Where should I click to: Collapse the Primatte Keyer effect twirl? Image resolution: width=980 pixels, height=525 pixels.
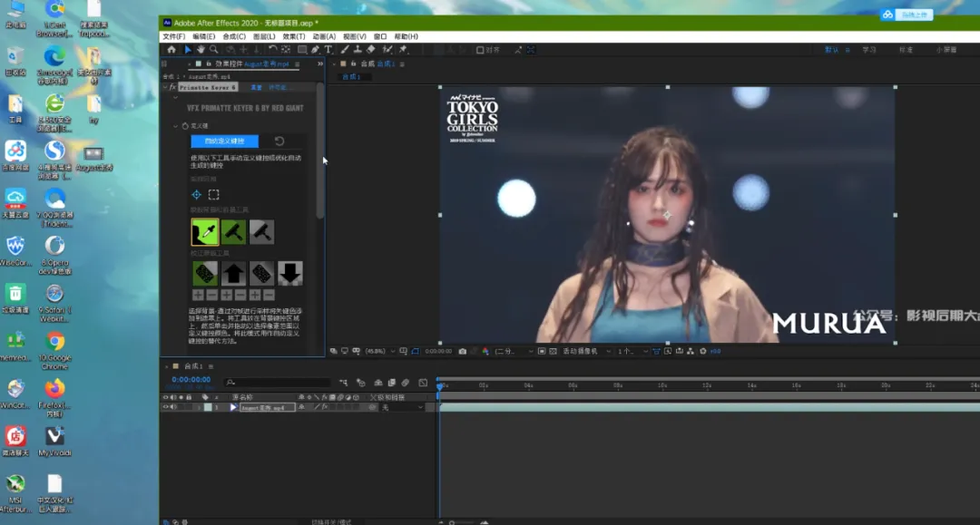pos(165,87)
